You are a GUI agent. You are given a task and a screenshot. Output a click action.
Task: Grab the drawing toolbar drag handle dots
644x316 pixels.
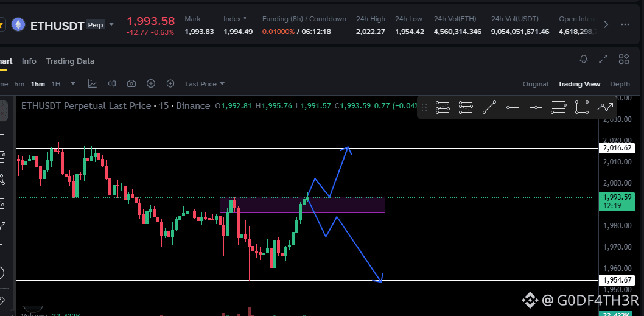click(x=425, y=107)
